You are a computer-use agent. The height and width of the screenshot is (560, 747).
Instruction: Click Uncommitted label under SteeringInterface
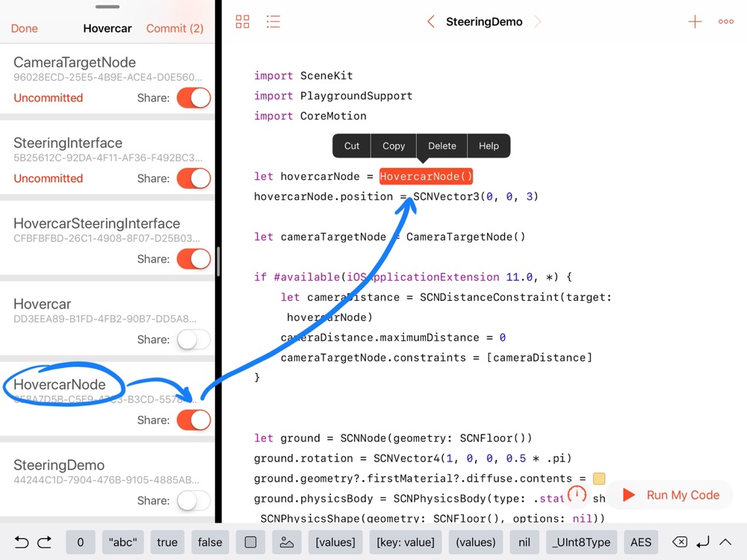pos(48,178)
